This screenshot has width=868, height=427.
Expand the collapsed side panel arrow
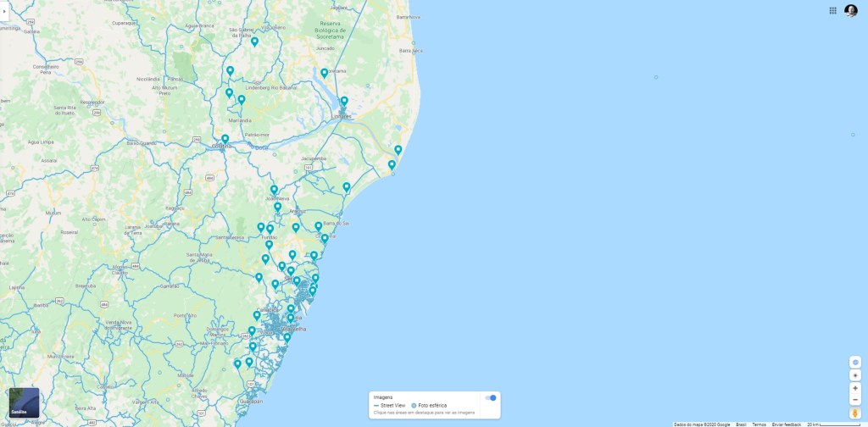[4, 11]
